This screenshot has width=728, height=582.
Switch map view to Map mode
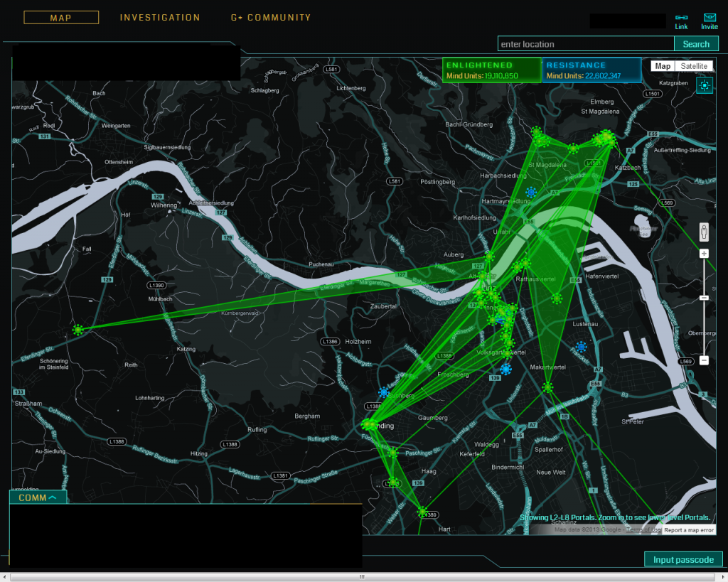(x=663, y=66)
